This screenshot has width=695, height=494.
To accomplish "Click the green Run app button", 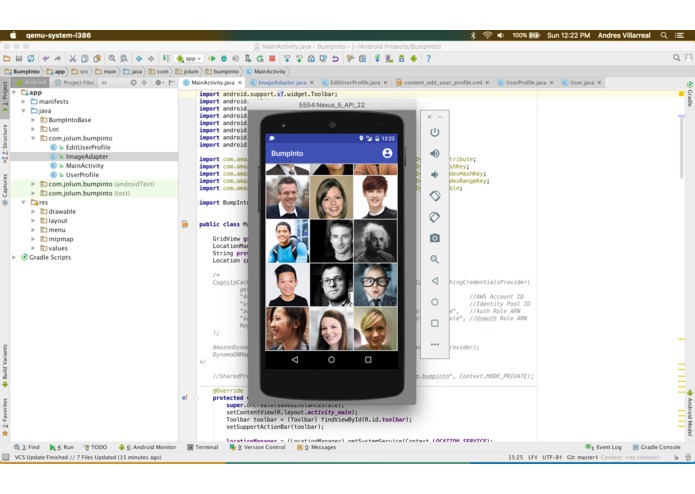I will 212,58.
